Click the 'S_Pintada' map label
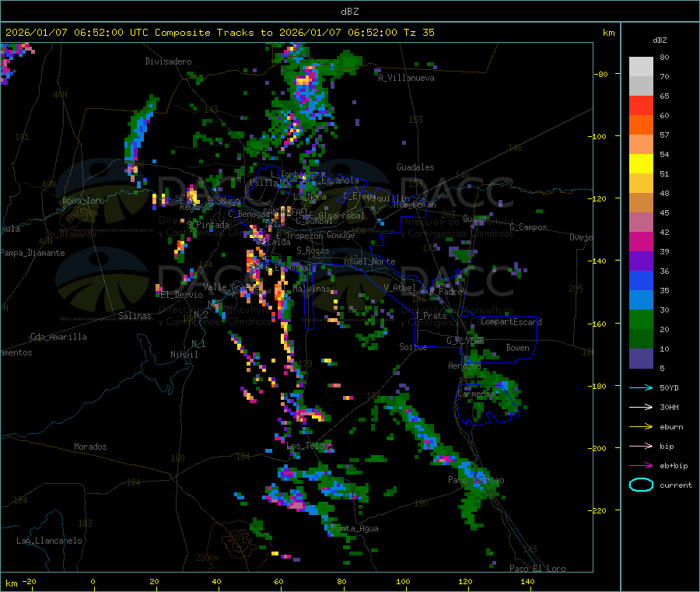Image resolution: width=700 pixels, height=592 pixels. click(x=208, y=225)
